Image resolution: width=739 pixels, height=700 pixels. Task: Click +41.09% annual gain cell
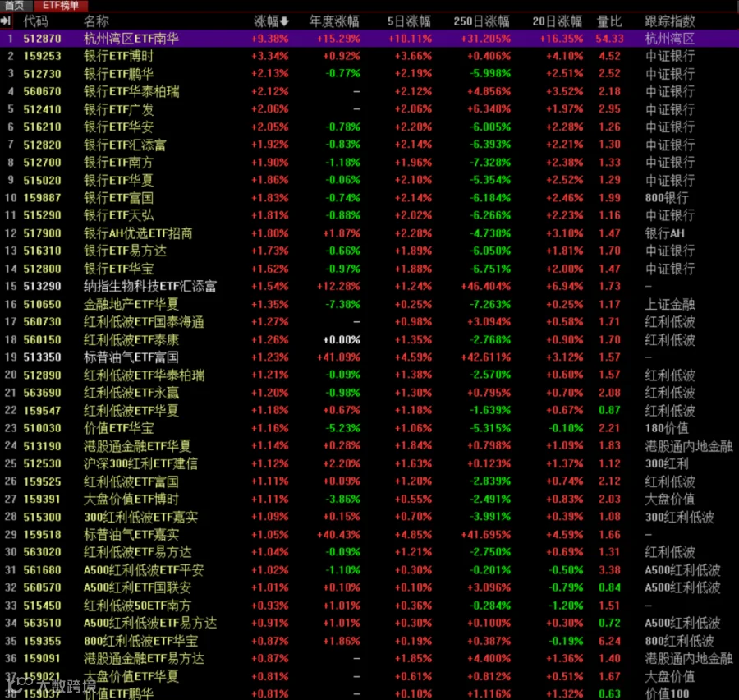[338, 357]
